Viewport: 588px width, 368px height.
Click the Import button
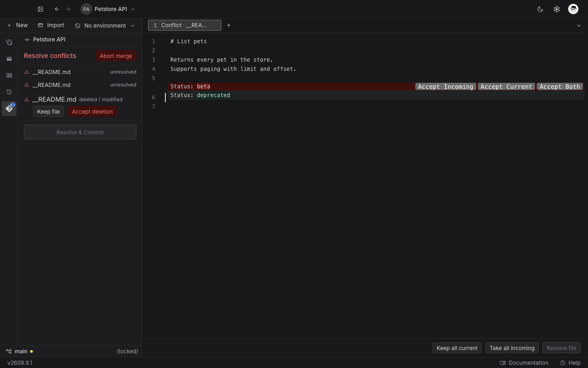tap(51, 25)
